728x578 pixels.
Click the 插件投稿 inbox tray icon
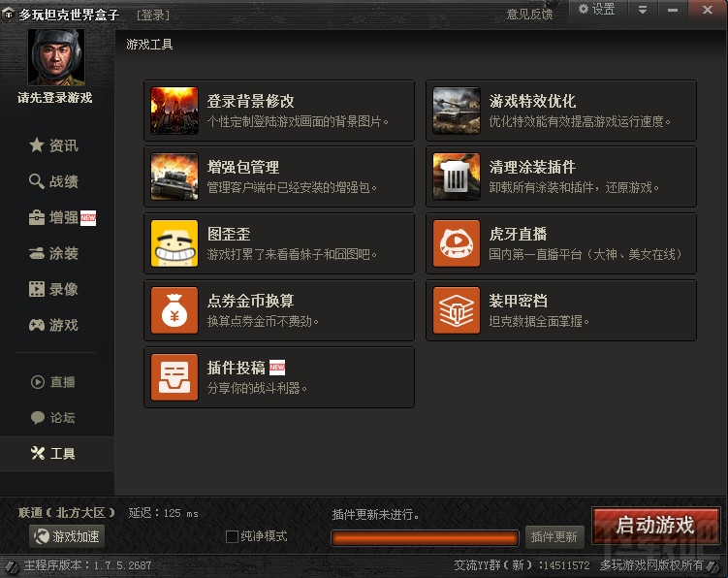174,377
